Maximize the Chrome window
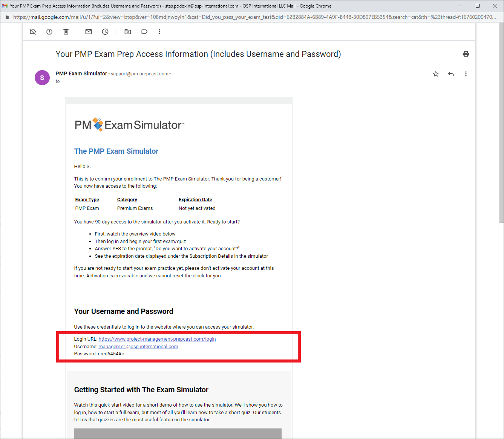 [478, 6]
